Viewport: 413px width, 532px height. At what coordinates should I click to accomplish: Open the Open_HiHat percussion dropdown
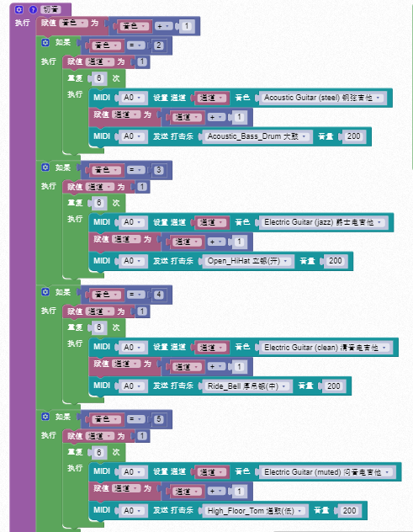248,261
